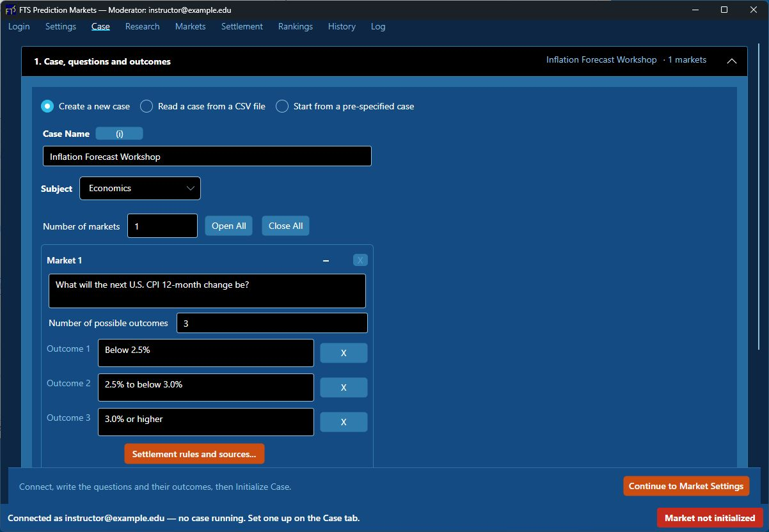
Task: Delete Outcome 3 with its X button
Action: [x=344, y=422]
